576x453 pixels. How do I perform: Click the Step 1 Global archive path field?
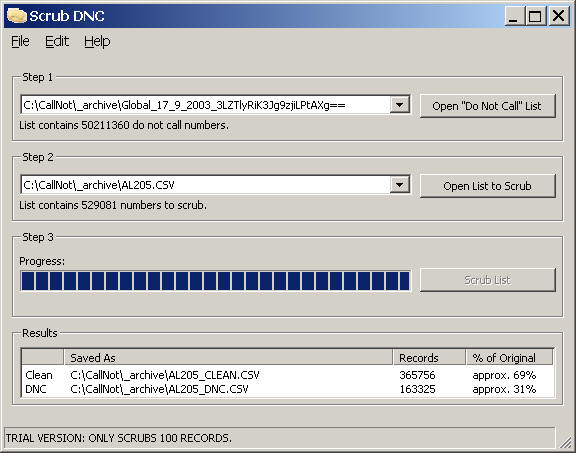point(206,105)
